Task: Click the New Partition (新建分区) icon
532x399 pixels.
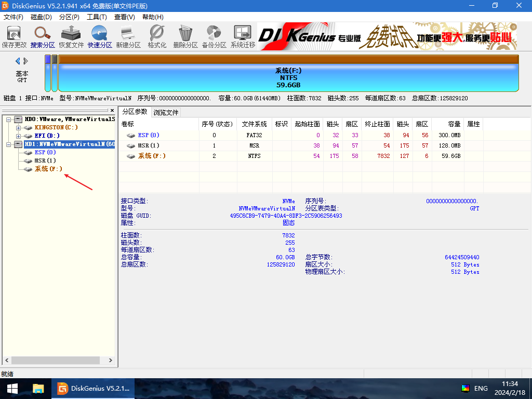Action: (128, 37)
